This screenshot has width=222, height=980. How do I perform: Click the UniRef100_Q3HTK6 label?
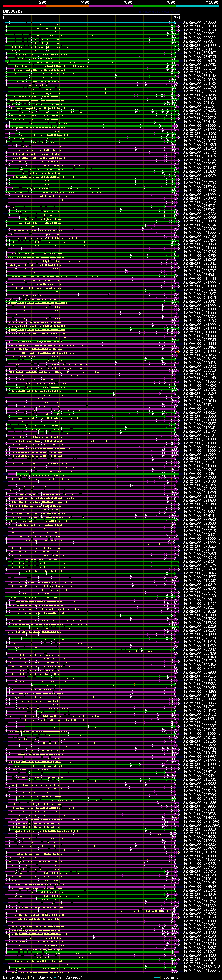199,84
